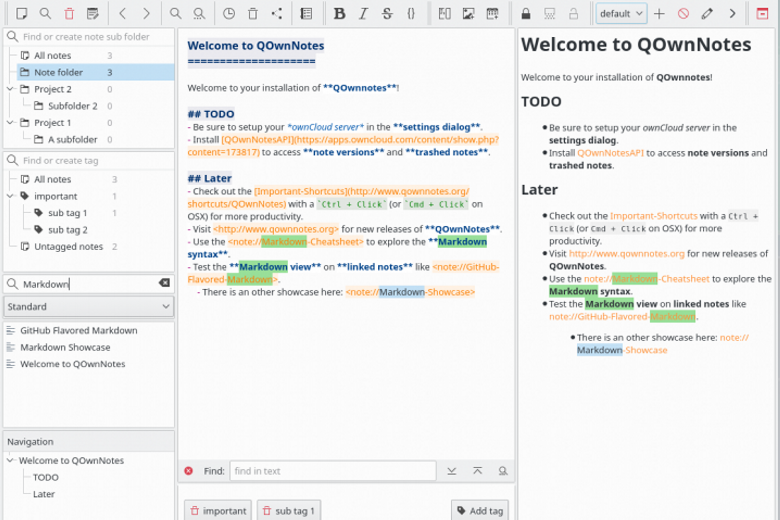Jump to Later heading in Navigation
The width and height of the screenshot is (780, 520).
pyautogui.click(x=44, y=495)
